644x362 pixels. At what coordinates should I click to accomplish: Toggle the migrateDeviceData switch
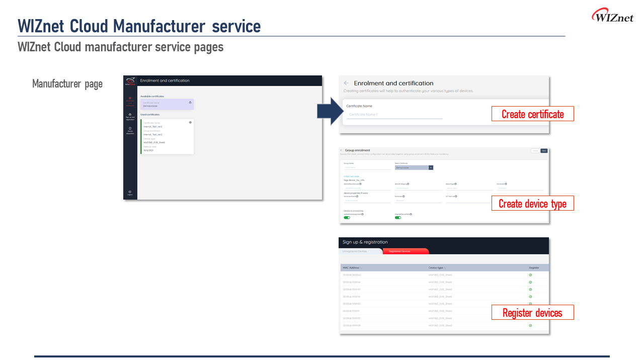(x=398, y=218)
